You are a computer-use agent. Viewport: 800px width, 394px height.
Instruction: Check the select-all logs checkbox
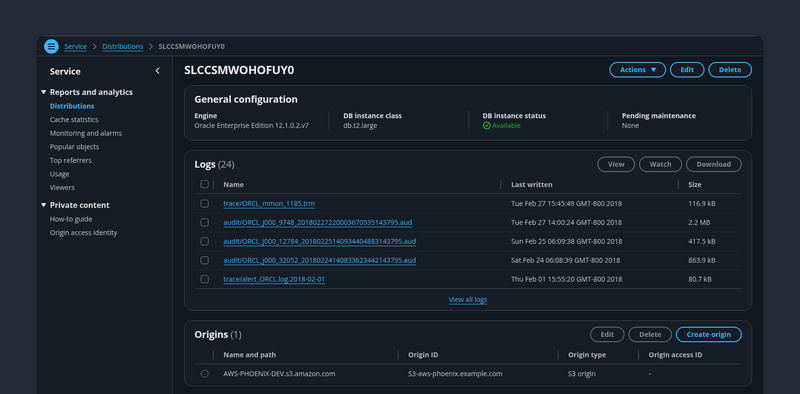tap(205, 184)
